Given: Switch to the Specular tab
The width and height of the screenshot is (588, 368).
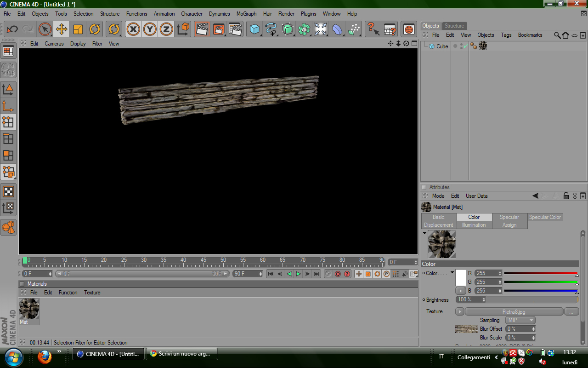Looking at the screenshot, I should [x=509, y=217].
